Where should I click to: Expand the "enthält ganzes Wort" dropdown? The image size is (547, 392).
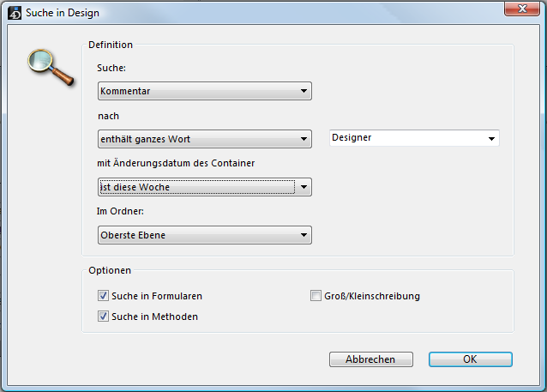[204, 139]
